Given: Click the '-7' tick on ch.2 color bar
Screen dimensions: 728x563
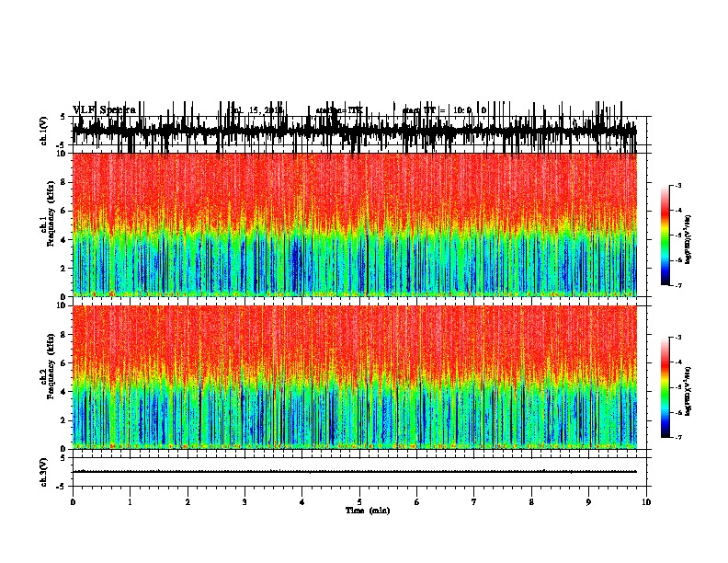Looking at the screenshot, I should point(677,438).
